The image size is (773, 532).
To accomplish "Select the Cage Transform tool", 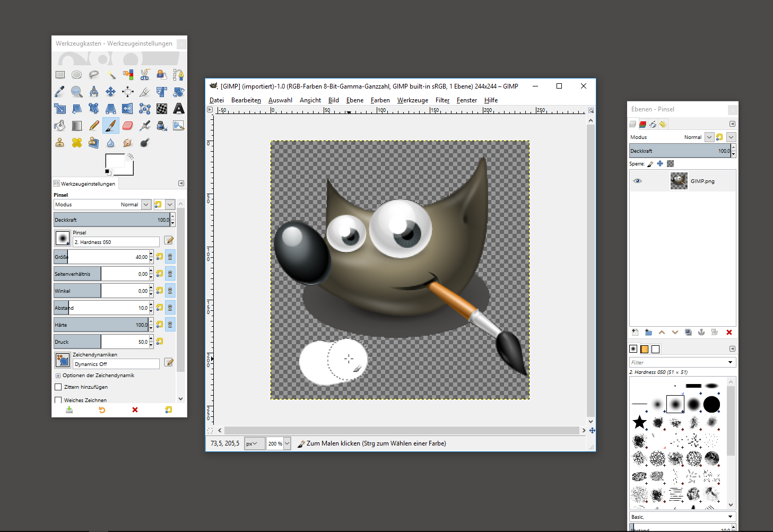I will [145, 109].
